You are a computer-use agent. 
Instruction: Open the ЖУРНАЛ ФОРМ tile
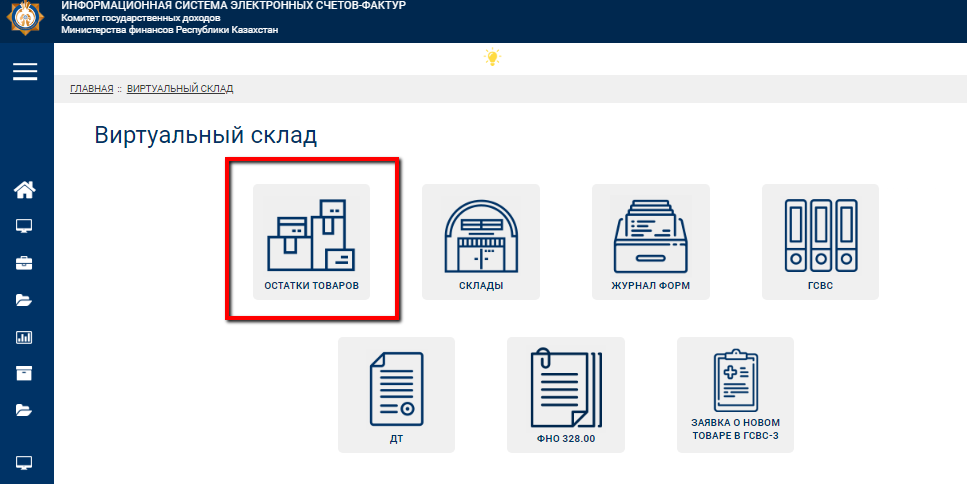651,242
